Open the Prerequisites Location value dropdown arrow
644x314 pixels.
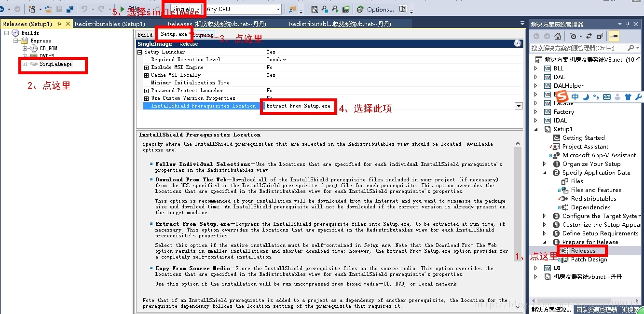519,106
